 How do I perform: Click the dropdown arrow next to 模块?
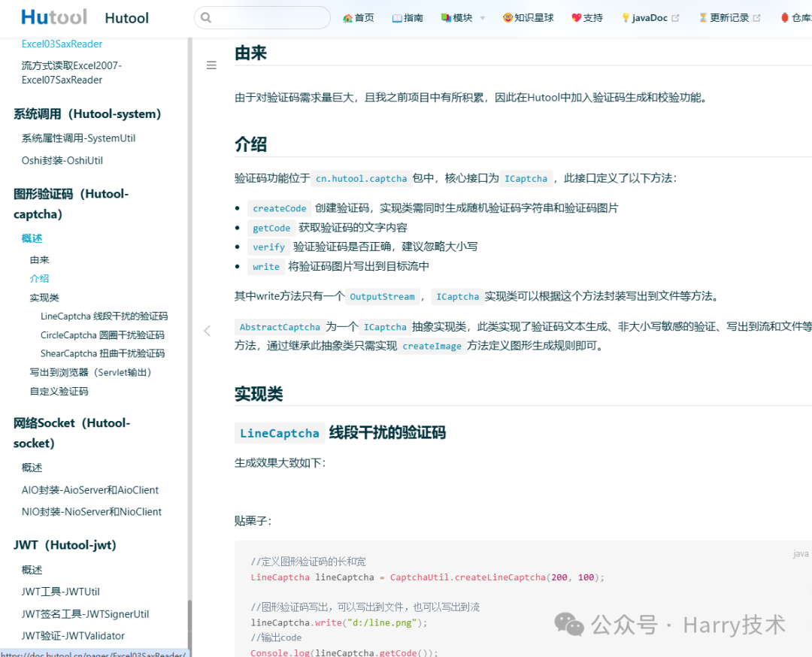pos(483,18)
